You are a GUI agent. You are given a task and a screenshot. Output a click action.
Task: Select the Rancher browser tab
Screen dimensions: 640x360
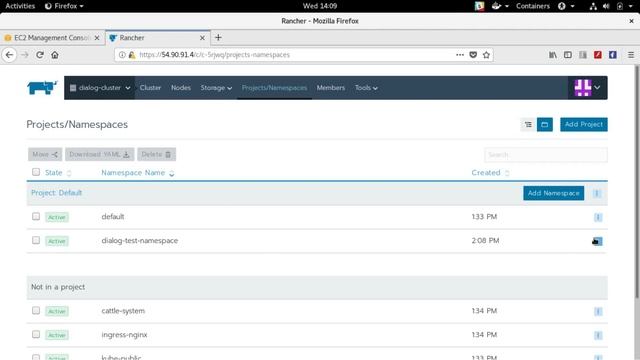click(158, 38)
